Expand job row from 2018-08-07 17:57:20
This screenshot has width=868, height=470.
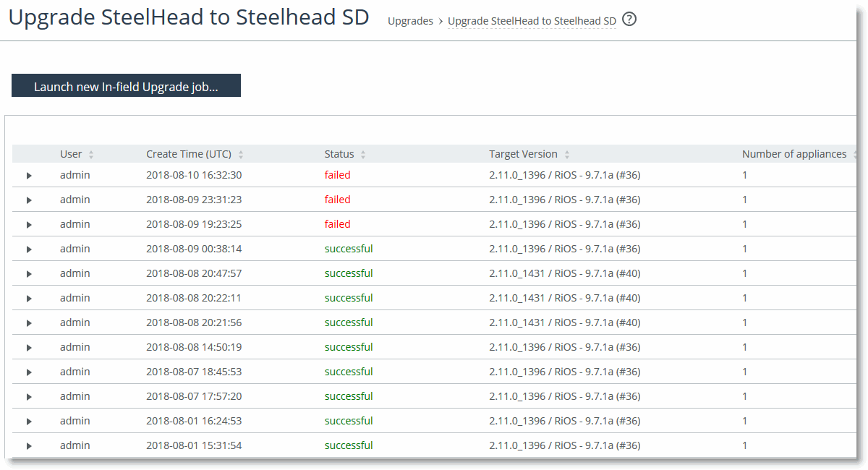[29, 397]
